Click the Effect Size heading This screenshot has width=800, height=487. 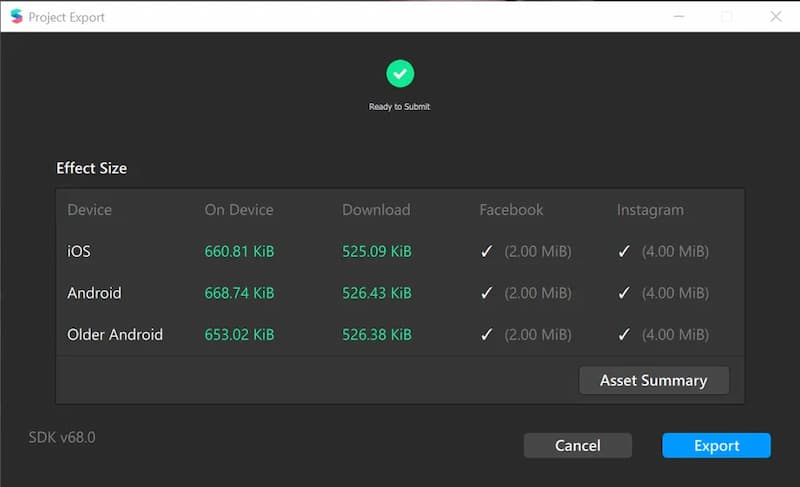(x=92, y=168)
